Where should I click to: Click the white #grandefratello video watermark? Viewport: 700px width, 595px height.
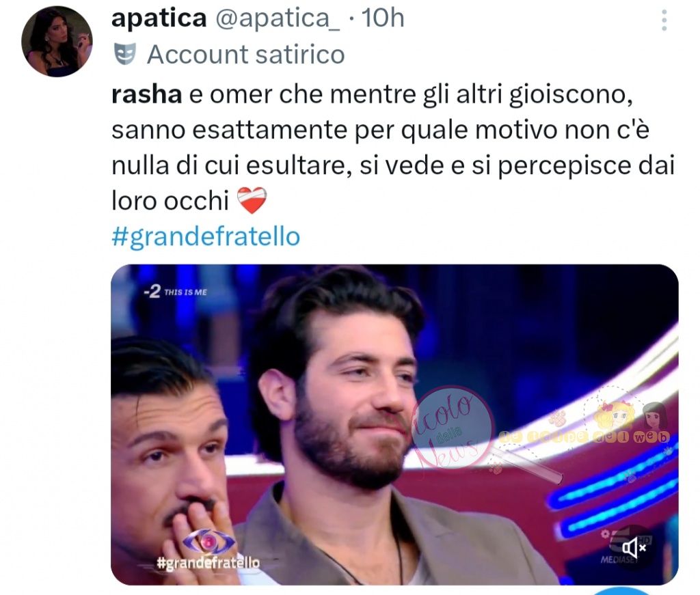(208, 563)
